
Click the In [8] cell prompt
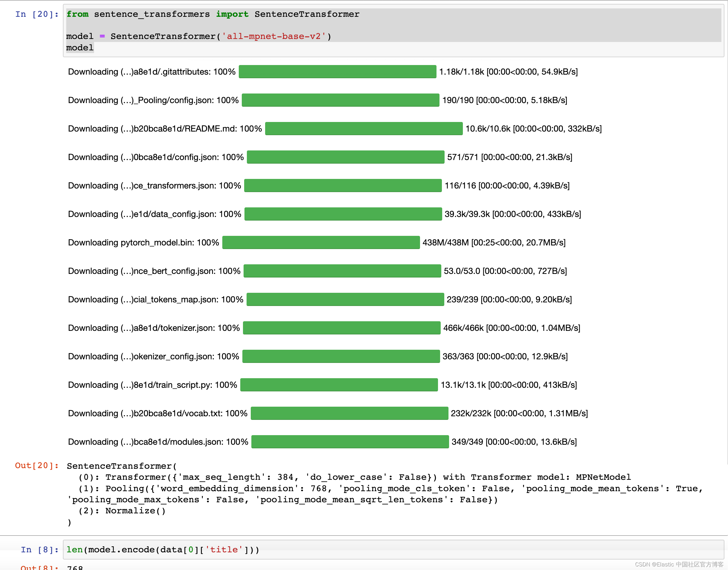[39, 549]
